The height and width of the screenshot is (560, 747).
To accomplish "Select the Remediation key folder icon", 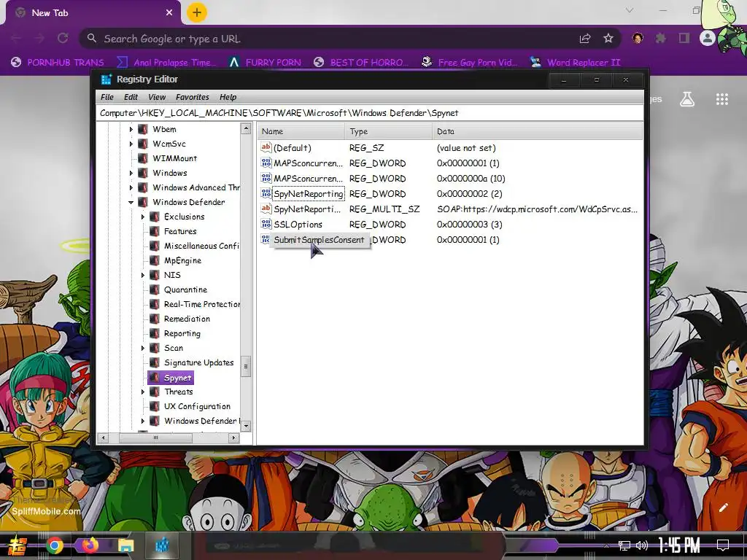I will click(x=155, y=319).
